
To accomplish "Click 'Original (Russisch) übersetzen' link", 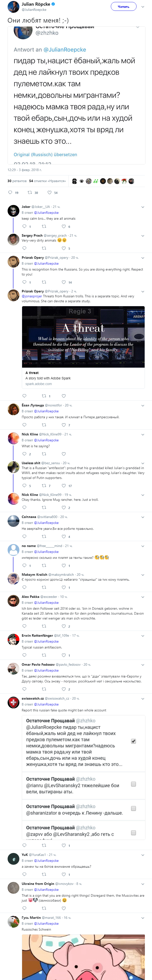I will (x=45, y=155).
